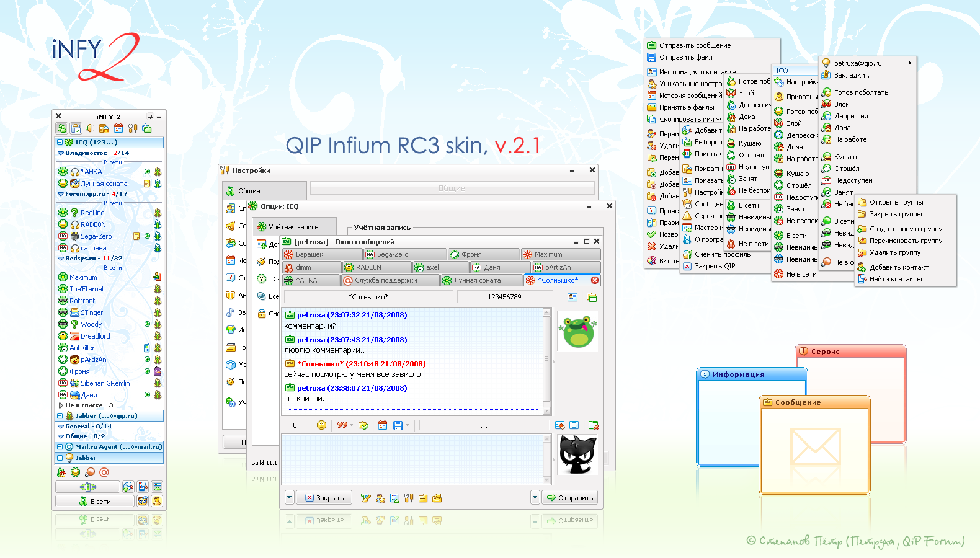Viewport: 980px width, 558px height.
Task: Collapse the Jabber (...@qip.ru) account section
Action: point(60,416)
